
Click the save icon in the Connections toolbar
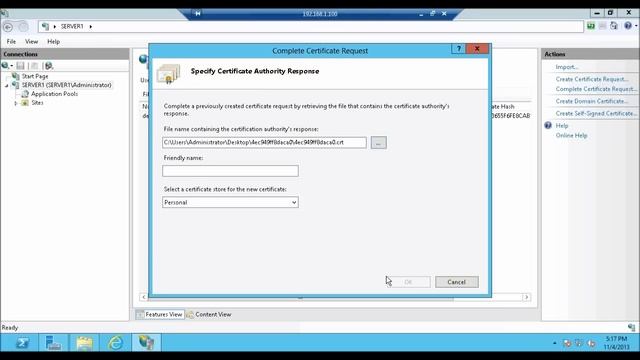point(20,66)
